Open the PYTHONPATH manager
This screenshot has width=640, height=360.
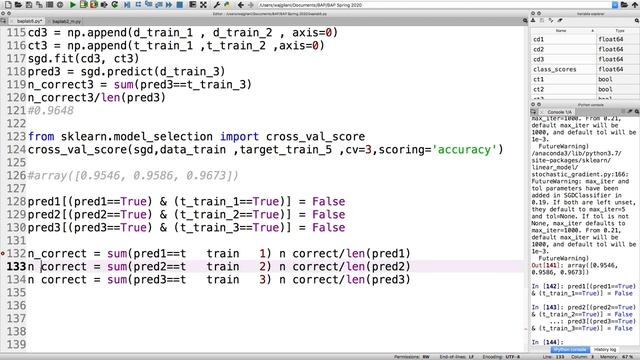tap(227, 5)
